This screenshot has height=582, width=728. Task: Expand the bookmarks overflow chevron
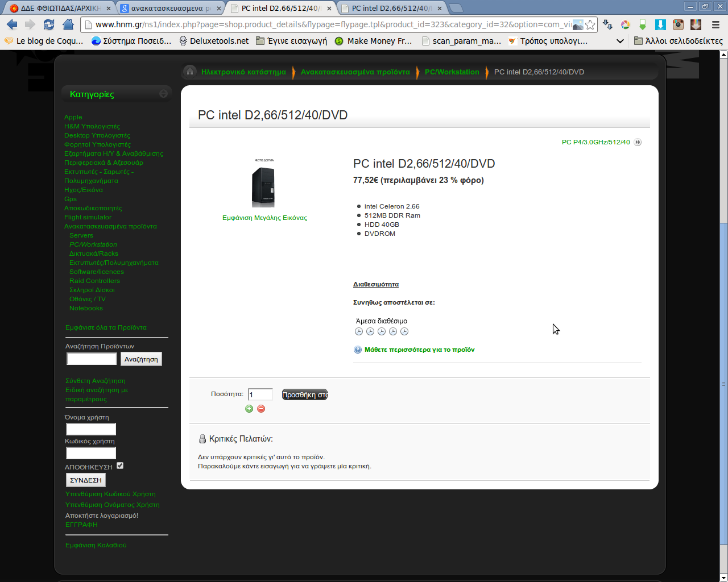click(x=620, y=41)
